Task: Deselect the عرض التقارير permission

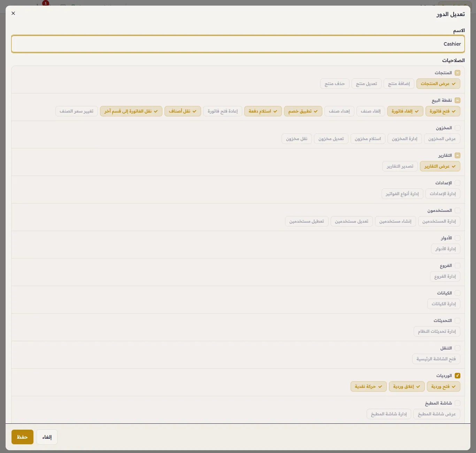Action: (x=440, y=166)
